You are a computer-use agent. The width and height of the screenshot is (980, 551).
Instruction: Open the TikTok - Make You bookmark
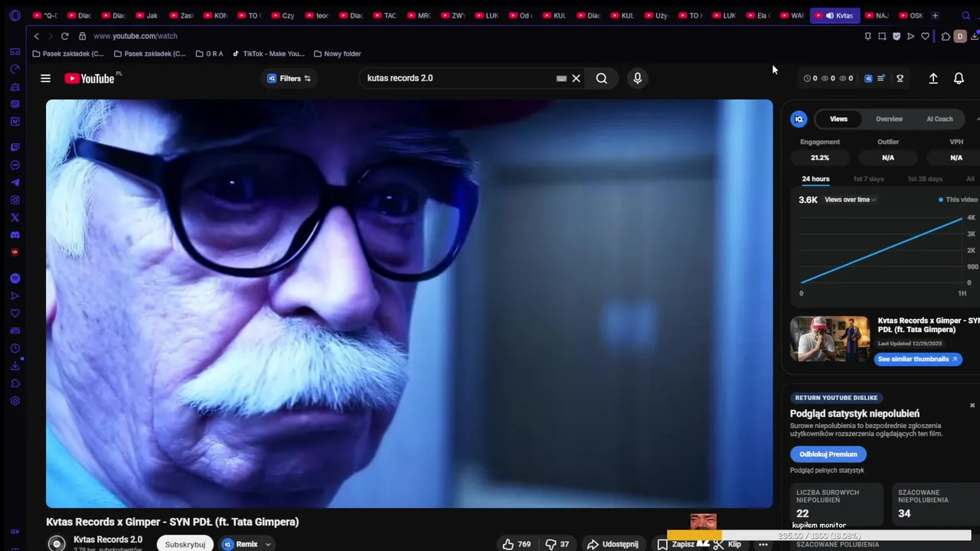click(x=268, y=54)
